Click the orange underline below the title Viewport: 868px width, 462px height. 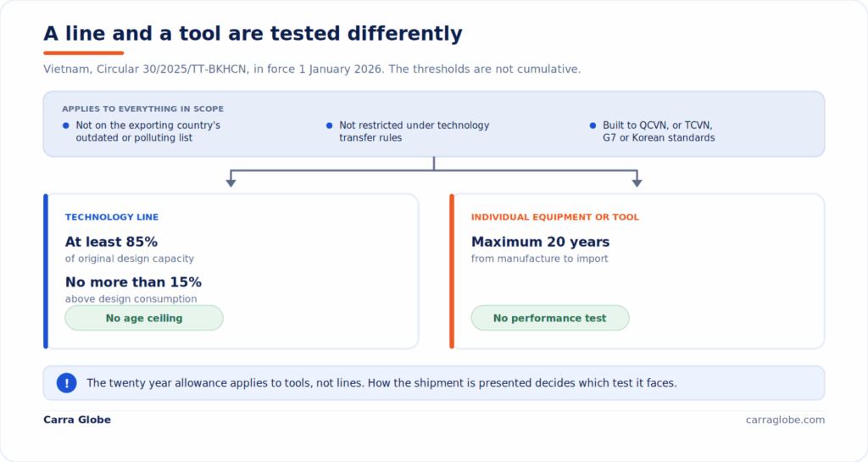[84, 53]
